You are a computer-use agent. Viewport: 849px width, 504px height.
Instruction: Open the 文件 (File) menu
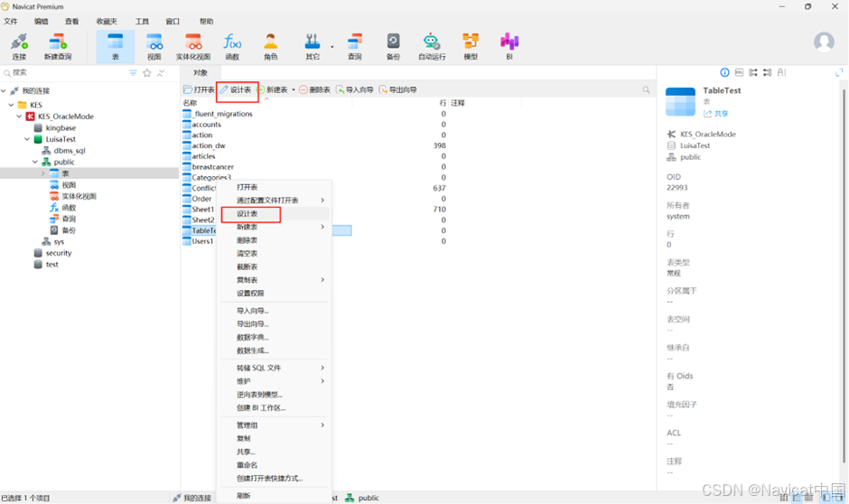pos(10,21)
